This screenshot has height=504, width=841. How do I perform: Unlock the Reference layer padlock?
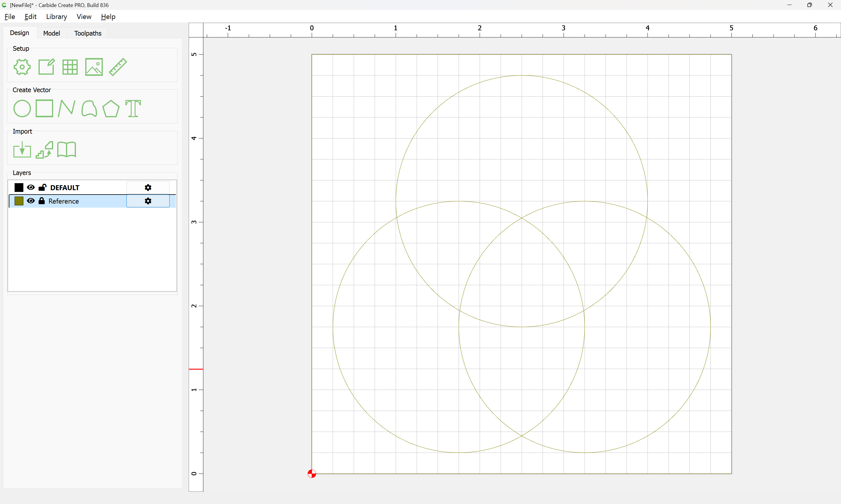click(x=41, y=201)
